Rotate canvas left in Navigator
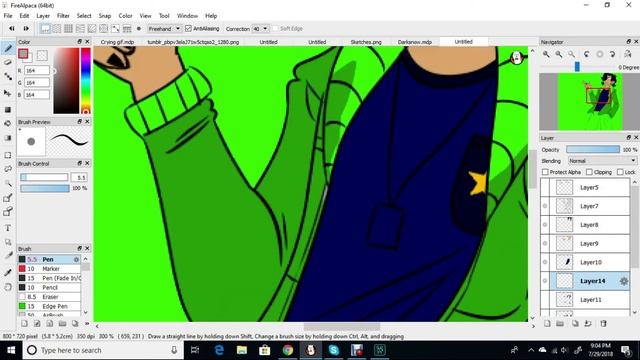 pyautogui.click(x=587, y=54)
